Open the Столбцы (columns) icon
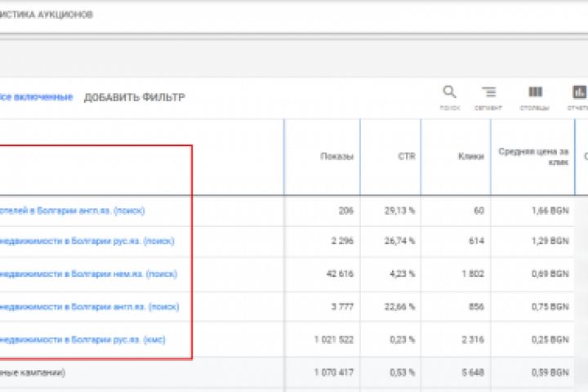This screenshot has height=392, width=588. 535,92
